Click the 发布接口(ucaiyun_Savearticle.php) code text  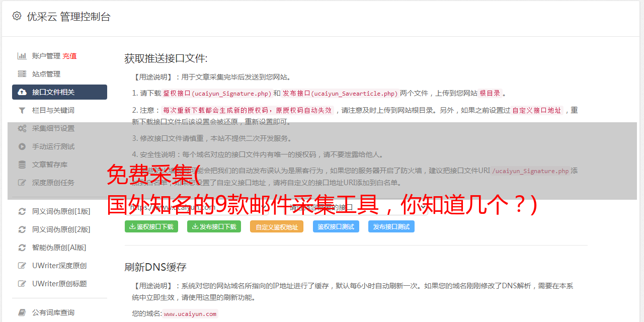tap(341, 93)
